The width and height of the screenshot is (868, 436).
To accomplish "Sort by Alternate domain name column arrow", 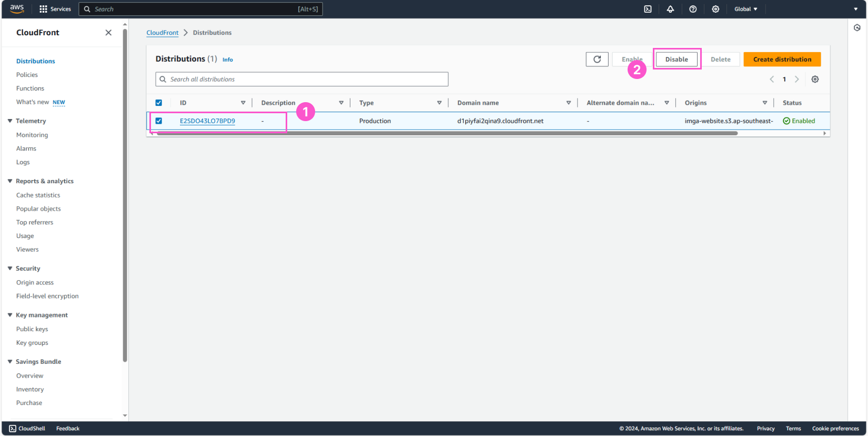I will tap(667, 103).
